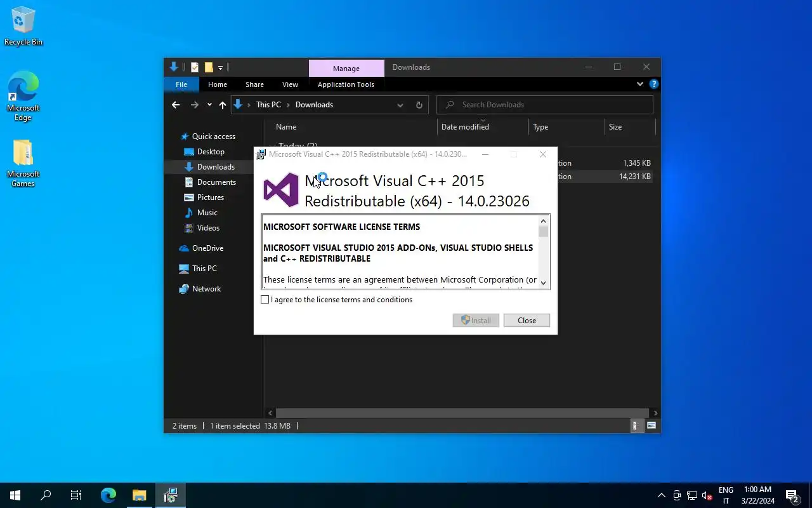Click the installer's taskbar icon
Viewport: 812px width, 508px height.
point(170,495)
